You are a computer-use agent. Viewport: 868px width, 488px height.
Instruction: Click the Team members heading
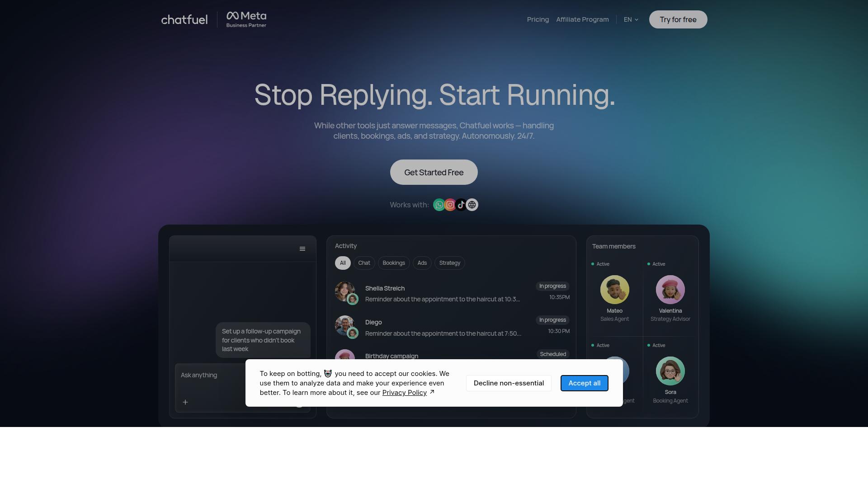[x=614, y=246]
